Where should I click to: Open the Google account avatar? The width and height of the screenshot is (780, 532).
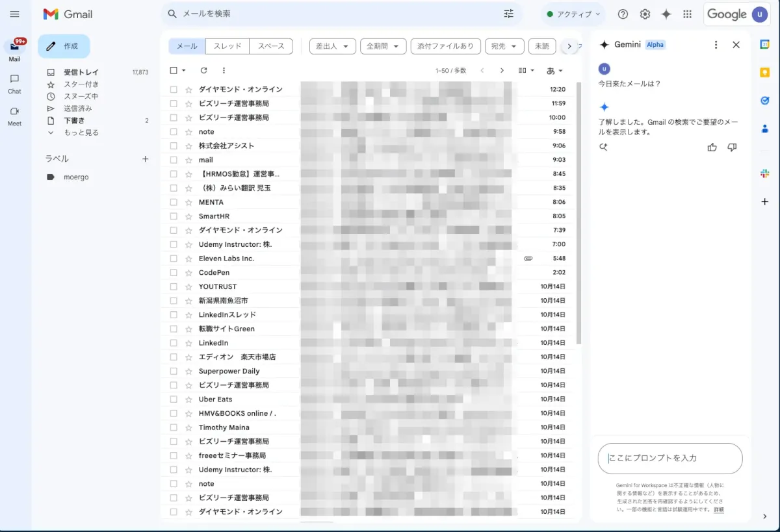[759, 14]
